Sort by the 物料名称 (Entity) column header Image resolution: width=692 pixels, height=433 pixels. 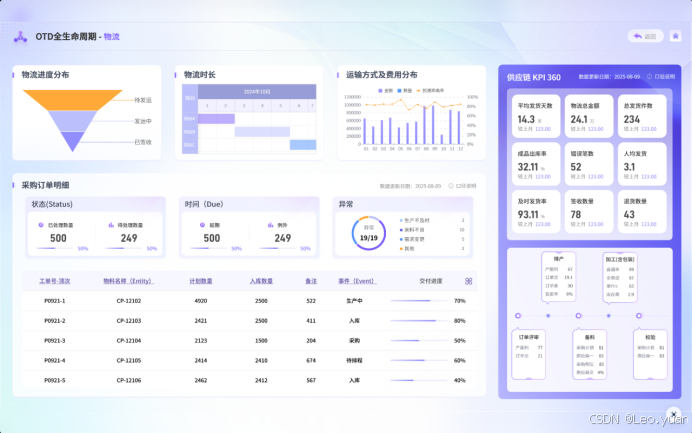(128, 281)
